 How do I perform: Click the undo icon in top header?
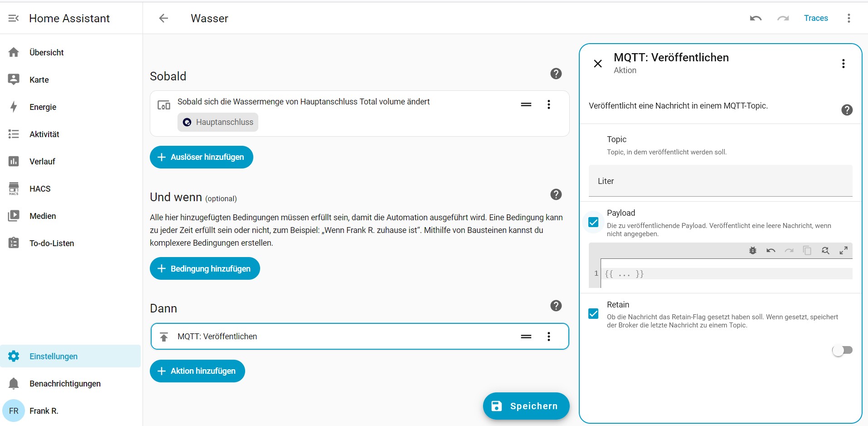click(x=755, y=18)
